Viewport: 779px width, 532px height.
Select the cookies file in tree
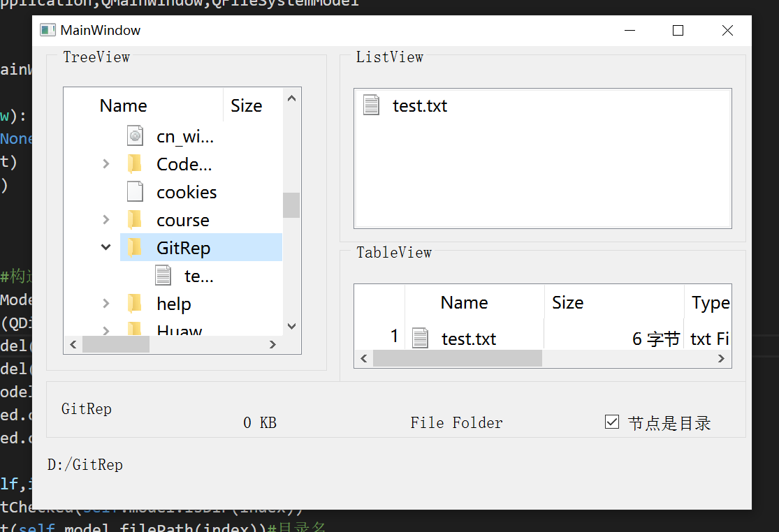click(187, 191)
